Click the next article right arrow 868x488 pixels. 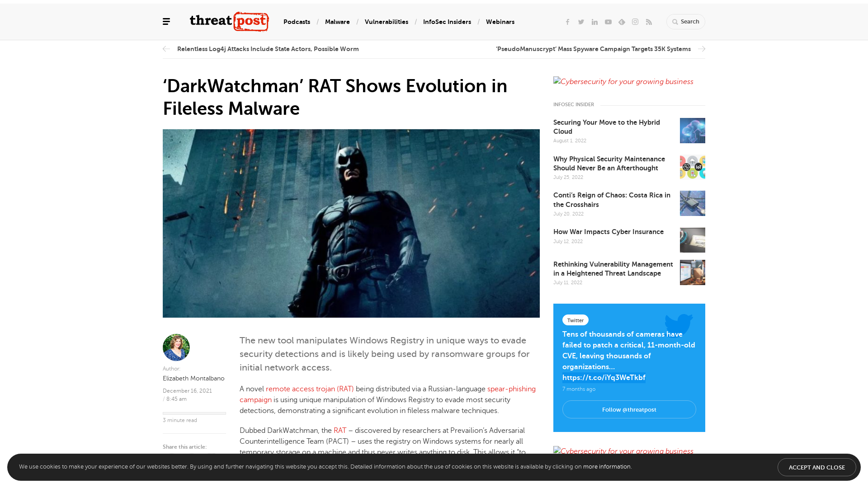click(702, 49)
